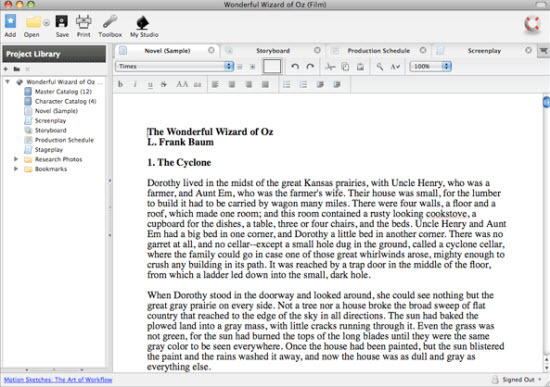Open the Toolbox wrench icon
Screen dimensions: 550x387
(x=110, y=22)
